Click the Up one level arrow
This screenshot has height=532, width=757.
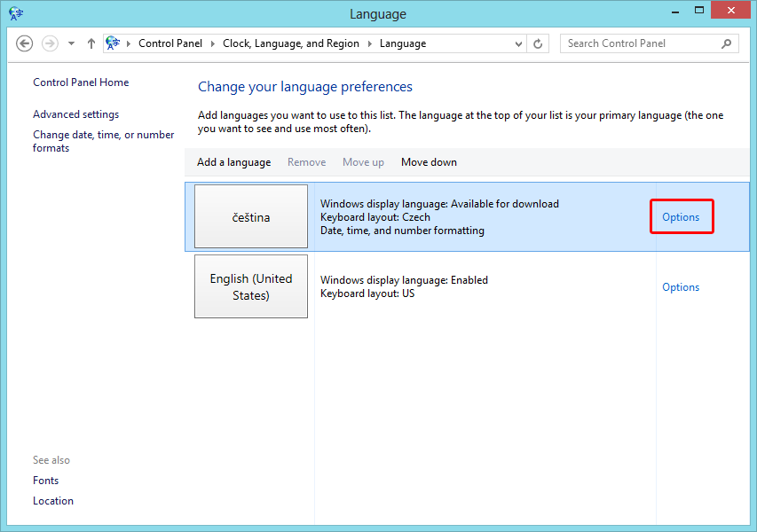(x=91, y=43)
